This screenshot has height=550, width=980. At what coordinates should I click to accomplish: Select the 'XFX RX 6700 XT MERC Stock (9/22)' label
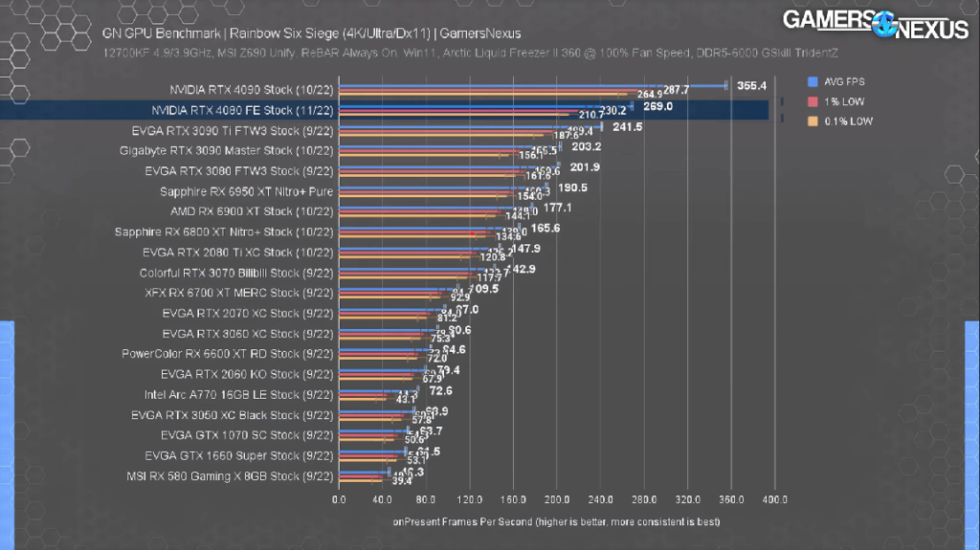pos(239,293)
